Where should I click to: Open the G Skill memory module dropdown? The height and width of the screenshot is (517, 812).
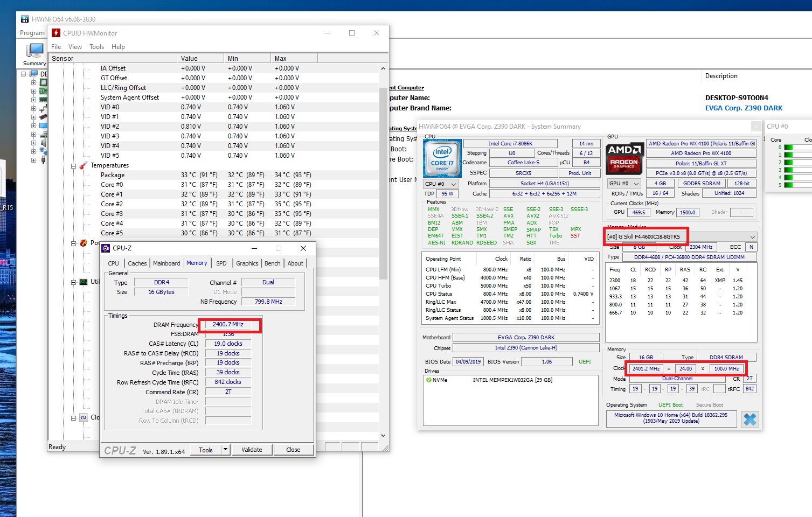tap(682, 237)
